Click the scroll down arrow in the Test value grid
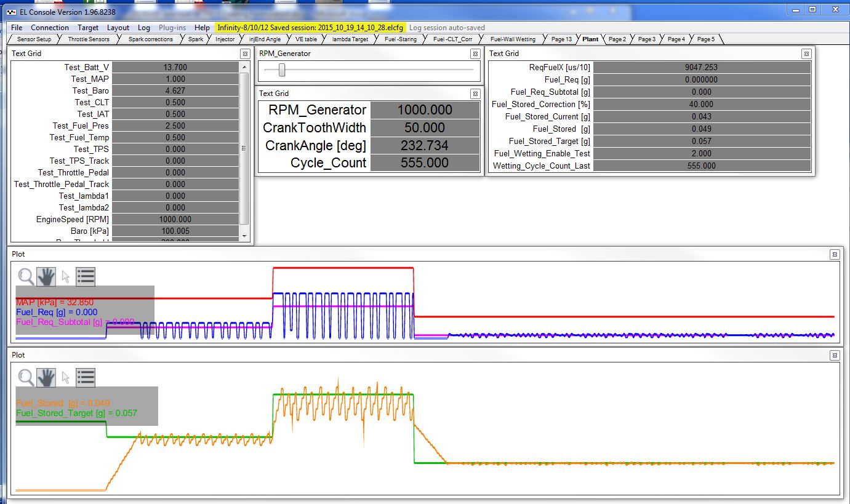This screenshot has height=504, width=850. pyautogui.click(x=244, y=236)
